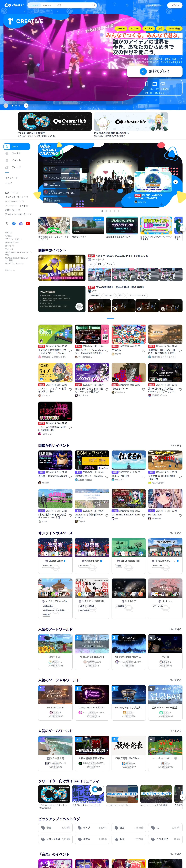Viewport: 186px width, 868px height.
Task: See all 人気のアートワールド
Action: pyautogui.click(x=176, y=629)
